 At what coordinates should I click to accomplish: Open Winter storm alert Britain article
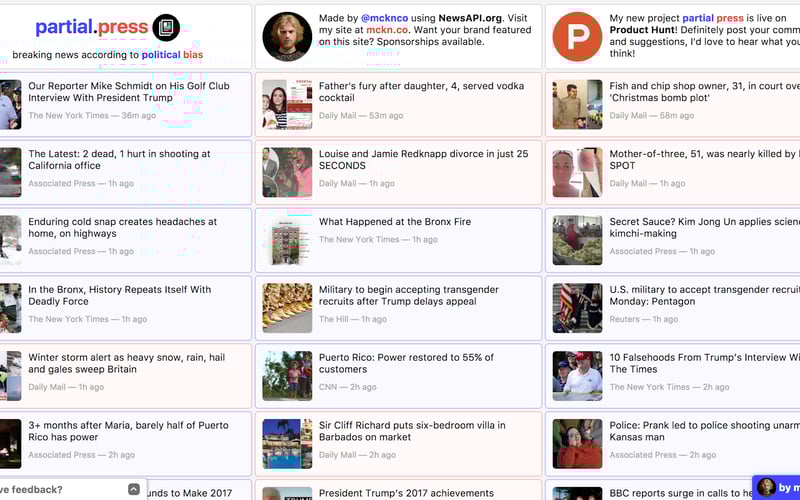coord(127,363)
